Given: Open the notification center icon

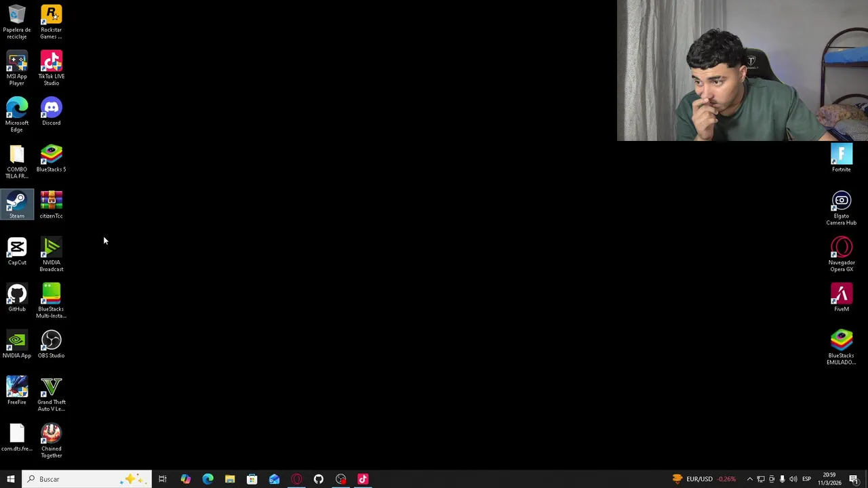Looking at the screenshot, I should click(854, 479).
